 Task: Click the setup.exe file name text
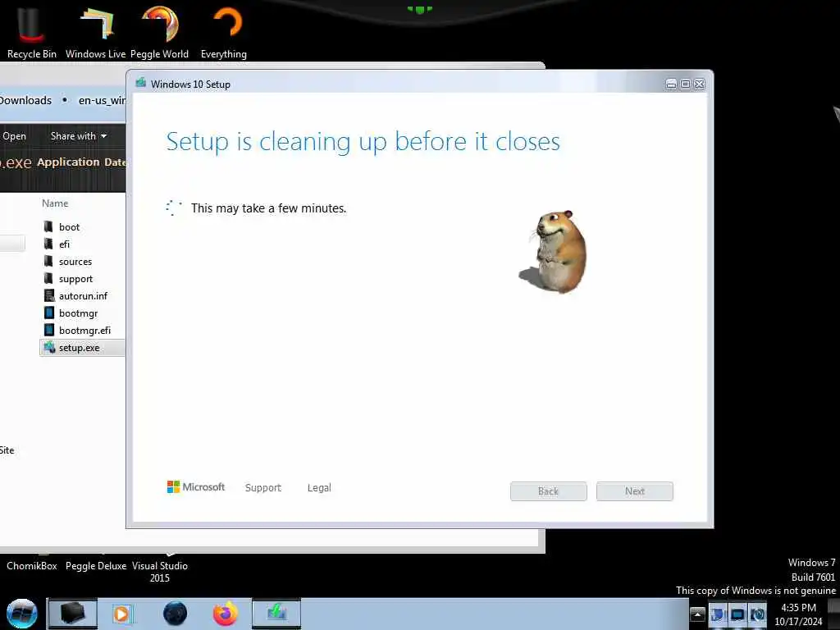(x=80, y=348)
